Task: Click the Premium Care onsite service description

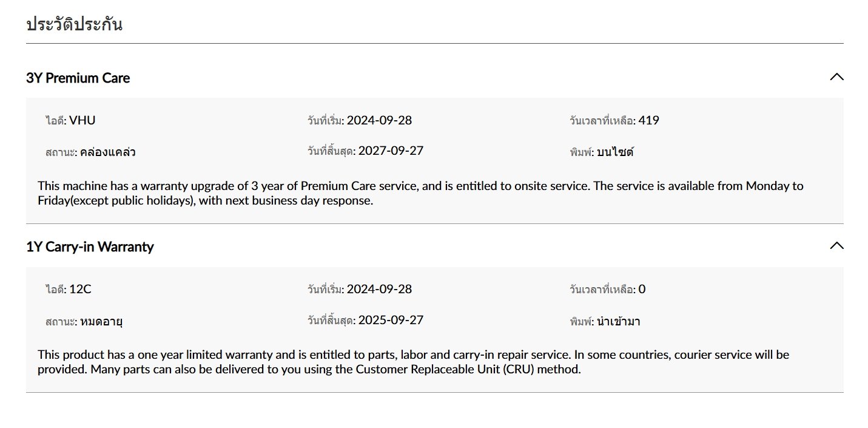Action: click(x=420, y=193)
